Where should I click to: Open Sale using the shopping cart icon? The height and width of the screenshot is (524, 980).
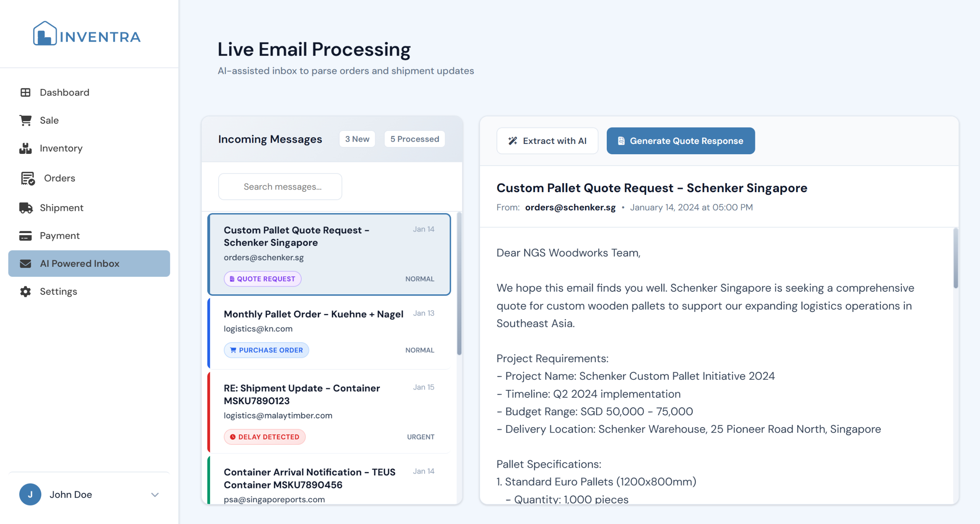tap(25, 120)
